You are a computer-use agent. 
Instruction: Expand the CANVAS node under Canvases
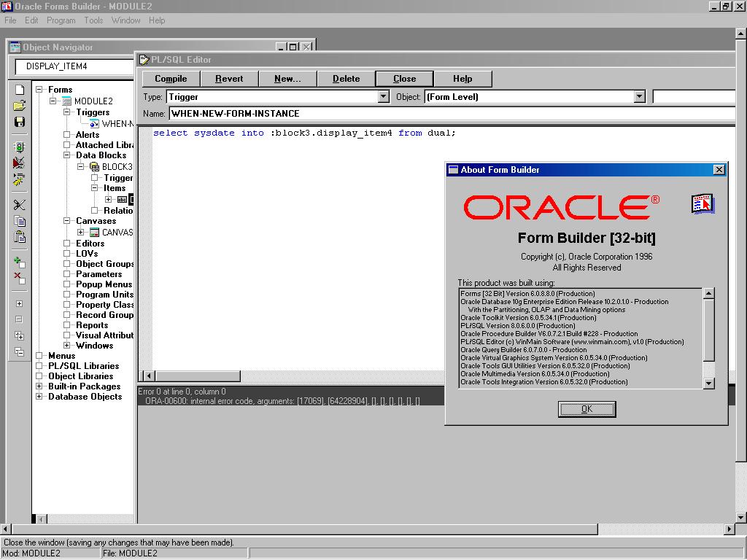80,233
